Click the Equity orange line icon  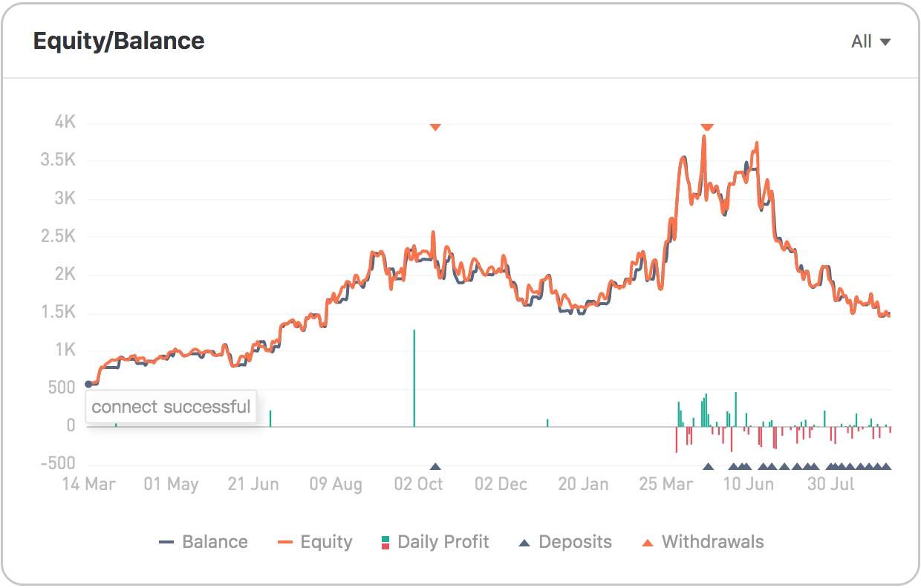click(285, 543)
